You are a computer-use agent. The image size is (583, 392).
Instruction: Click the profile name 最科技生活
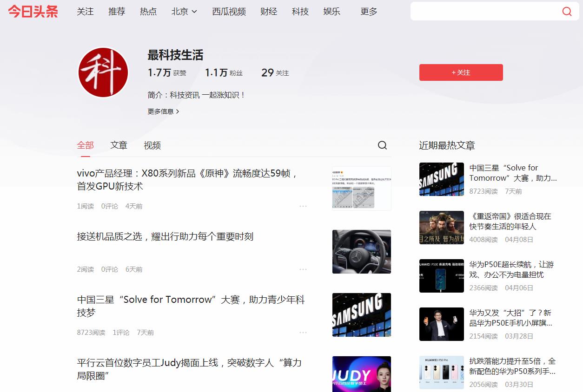(x=175, y=55)
